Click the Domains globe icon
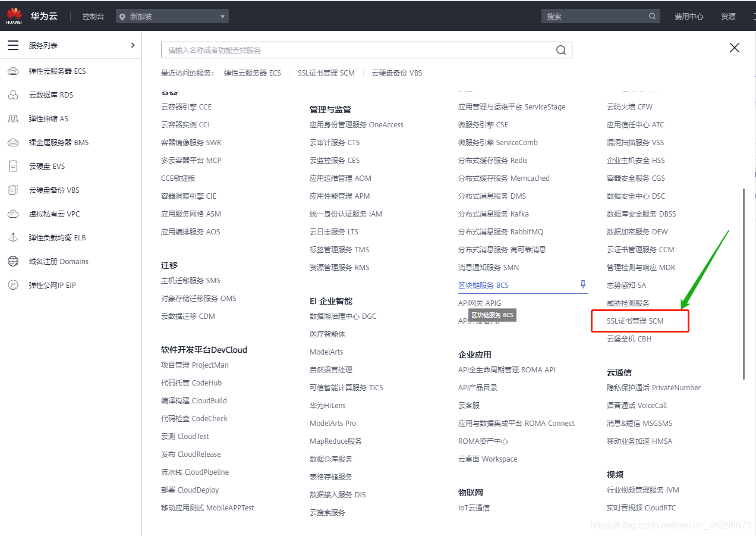The height and width of the screenshot is (536, 756). coord(13,262)
